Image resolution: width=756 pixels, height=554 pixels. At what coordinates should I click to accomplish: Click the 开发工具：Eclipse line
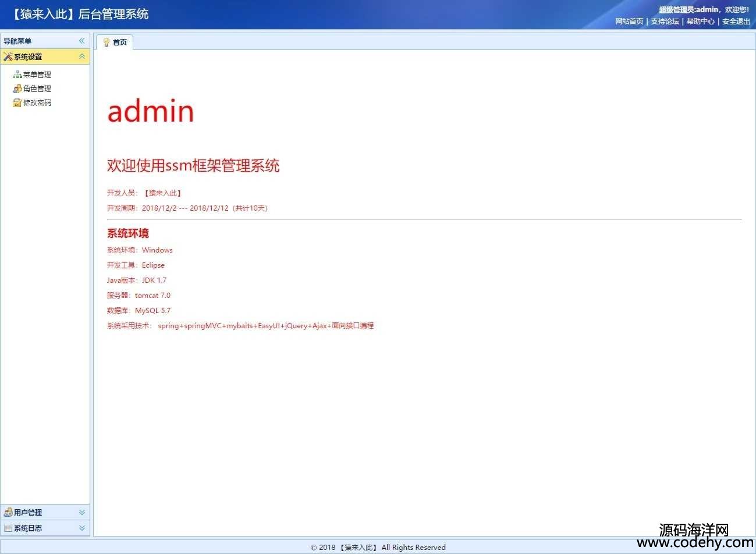136,265
